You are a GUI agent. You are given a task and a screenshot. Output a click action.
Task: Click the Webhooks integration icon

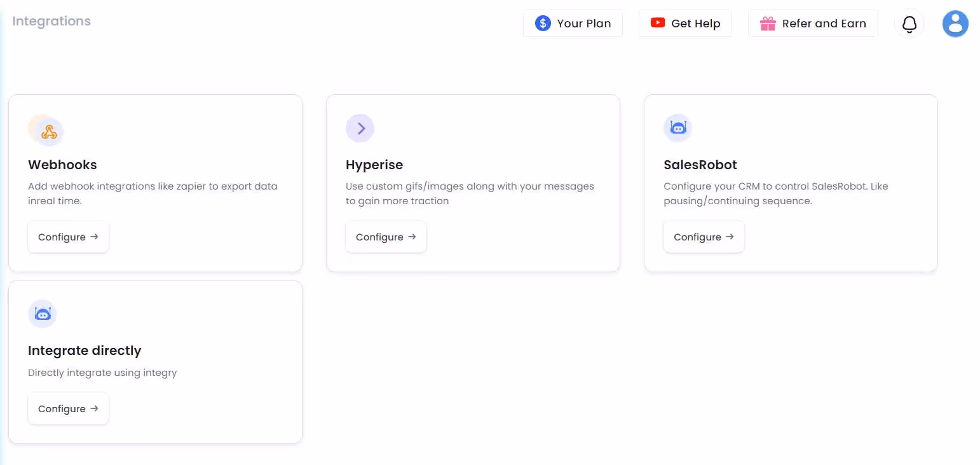[x=46, y=130]
